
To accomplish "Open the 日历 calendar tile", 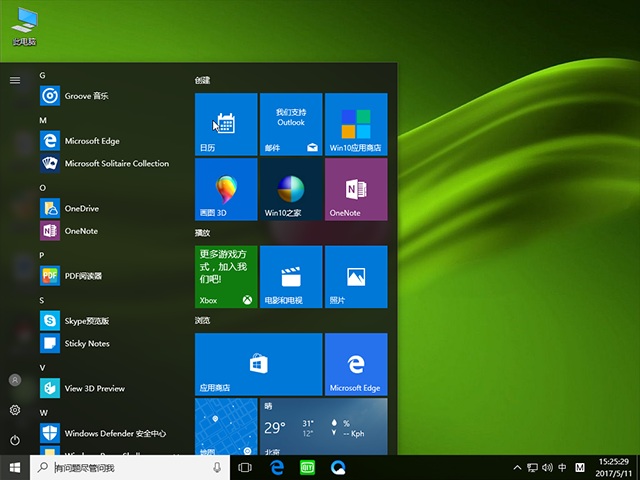I will [225, 124].
